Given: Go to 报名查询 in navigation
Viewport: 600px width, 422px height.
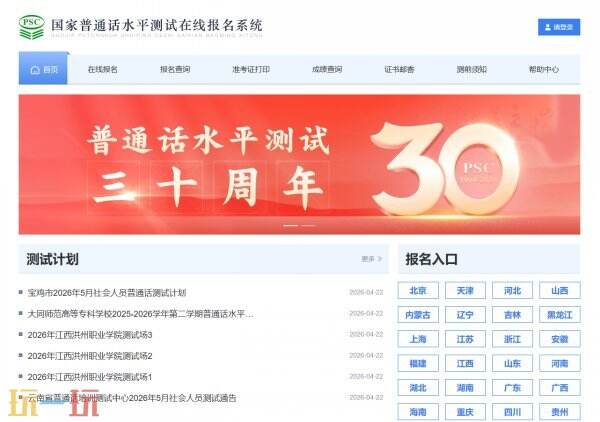Looking at the screenshot, I should (175, 69).
